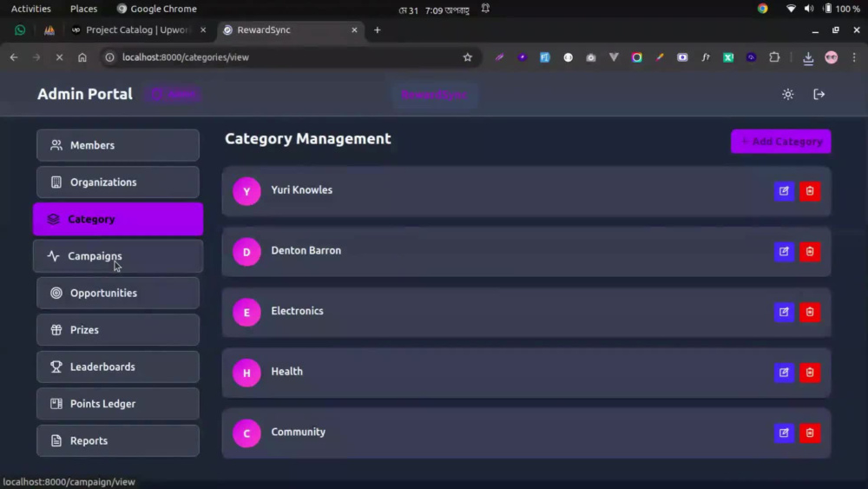Click the logout icon in header

[819, 95]
